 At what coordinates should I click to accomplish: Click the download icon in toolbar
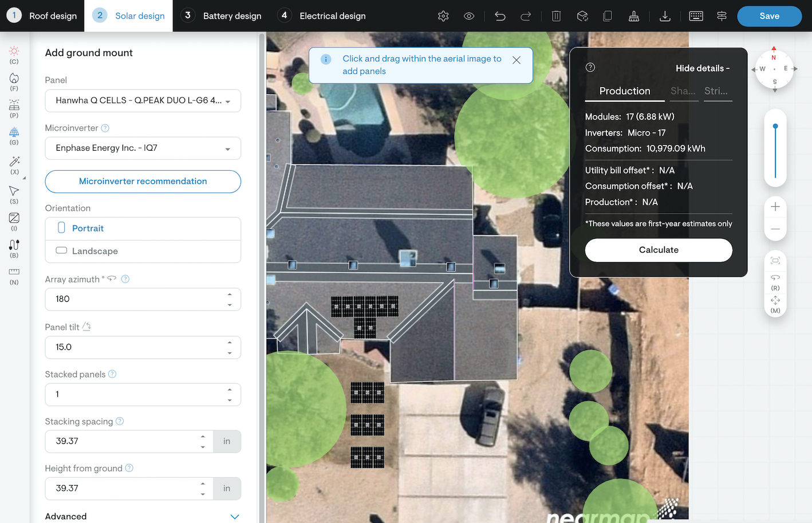pos(665,16)
